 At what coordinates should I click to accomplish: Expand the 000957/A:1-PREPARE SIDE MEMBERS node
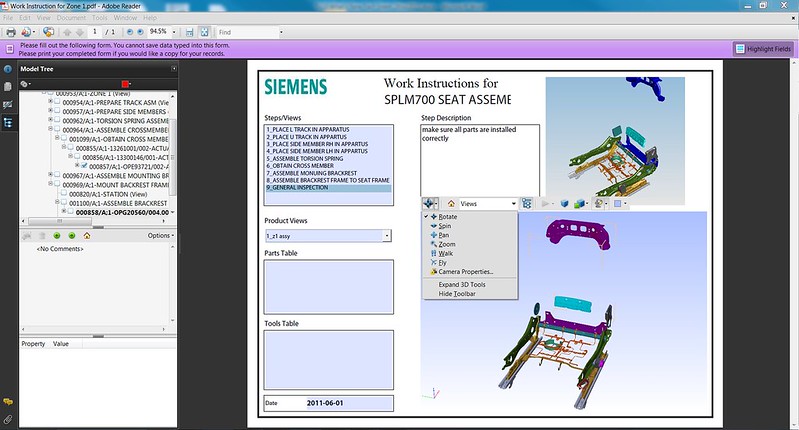(50, 111)
